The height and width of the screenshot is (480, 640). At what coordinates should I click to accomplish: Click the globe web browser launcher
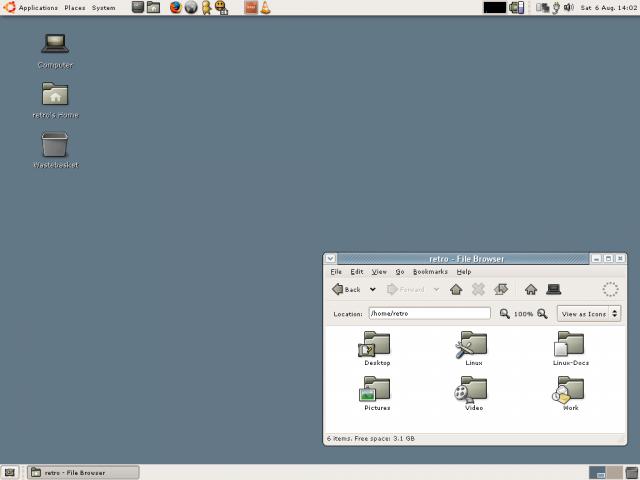[191, 7]
